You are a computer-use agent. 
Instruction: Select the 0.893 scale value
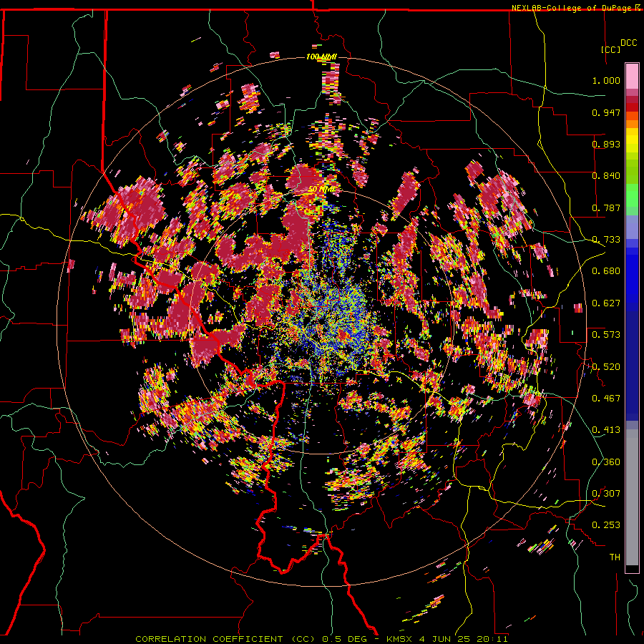[606, 144]
